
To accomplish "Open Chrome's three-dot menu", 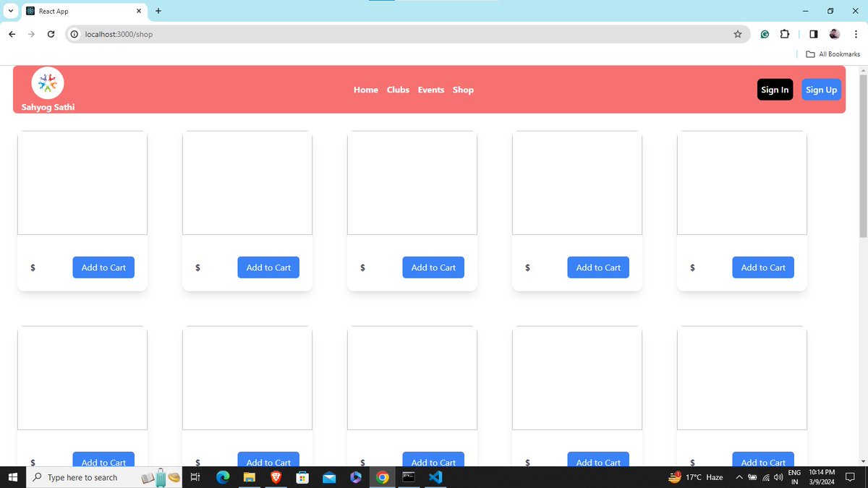I will pyautogui.click(x=856, y=34).
